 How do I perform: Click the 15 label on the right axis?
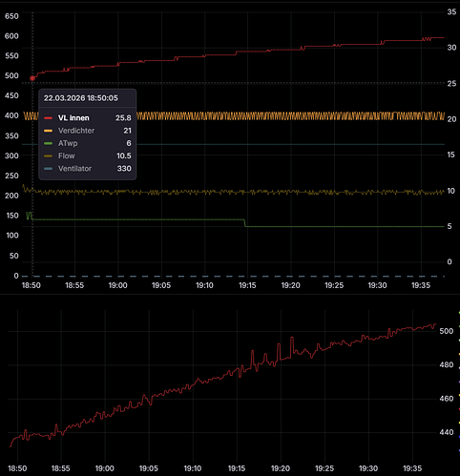point(451,155)
